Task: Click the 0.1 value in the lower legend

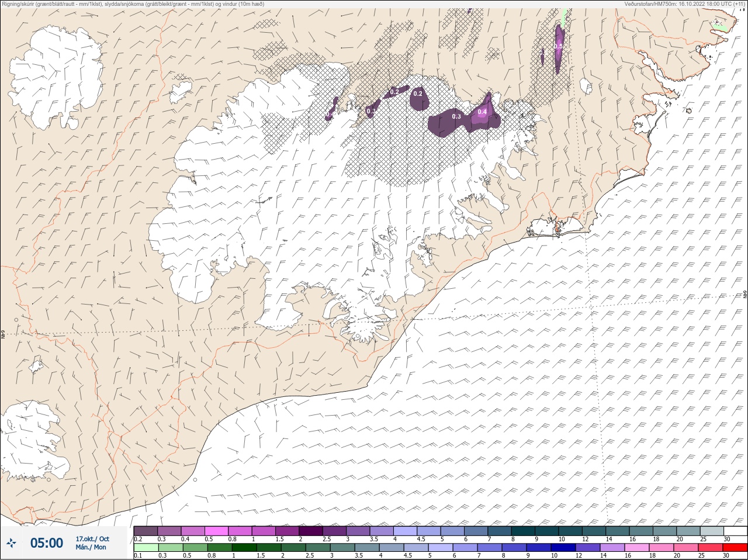Action: 138,555
